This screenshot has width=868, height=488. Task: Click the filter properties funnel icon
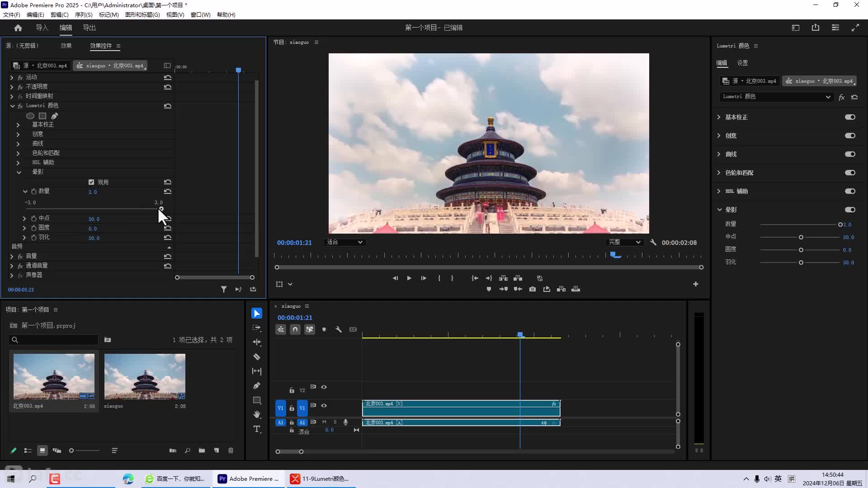[224, 289]
